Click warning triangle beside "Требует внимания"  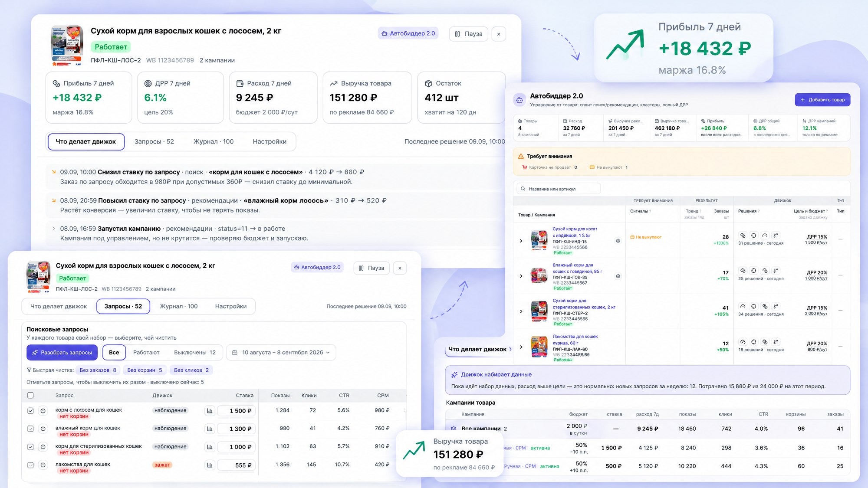[521, 156]
